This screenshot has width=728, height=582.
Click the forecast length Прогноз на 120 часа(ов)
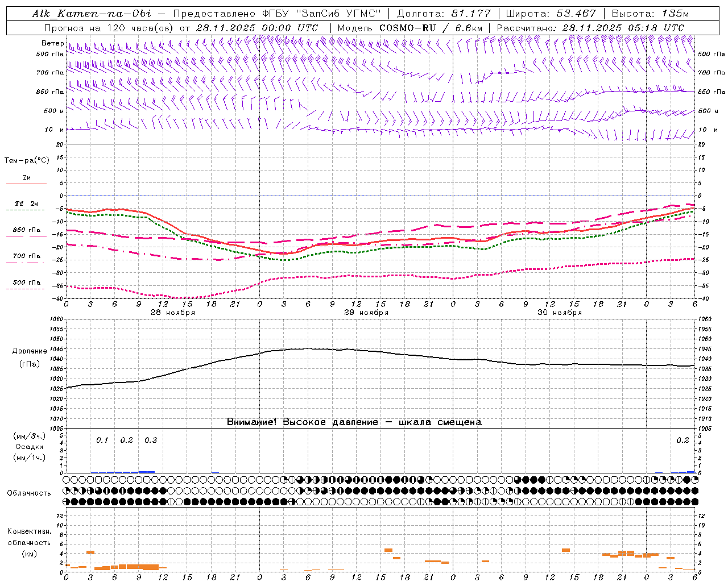[109, 28]
